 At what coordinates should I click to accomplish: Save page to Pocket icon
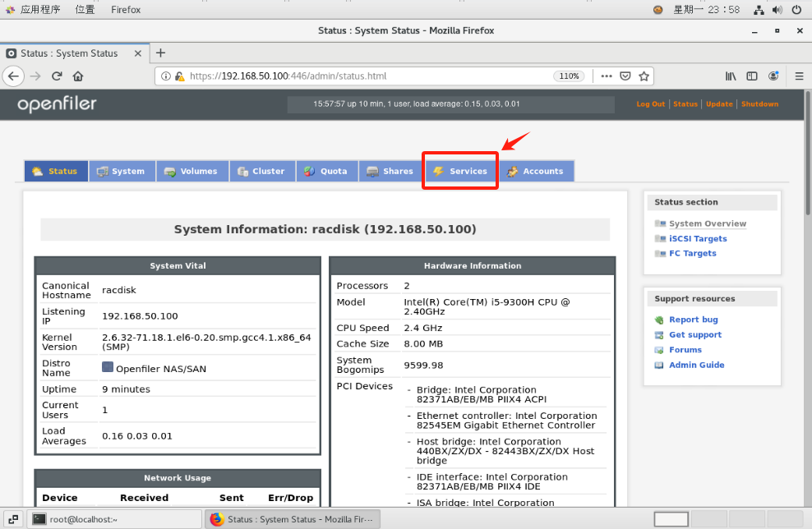click(625, 76)
